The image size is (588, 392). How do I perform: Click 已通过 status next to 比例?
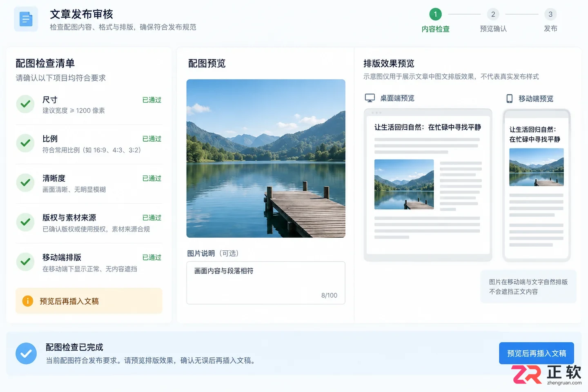152,139
